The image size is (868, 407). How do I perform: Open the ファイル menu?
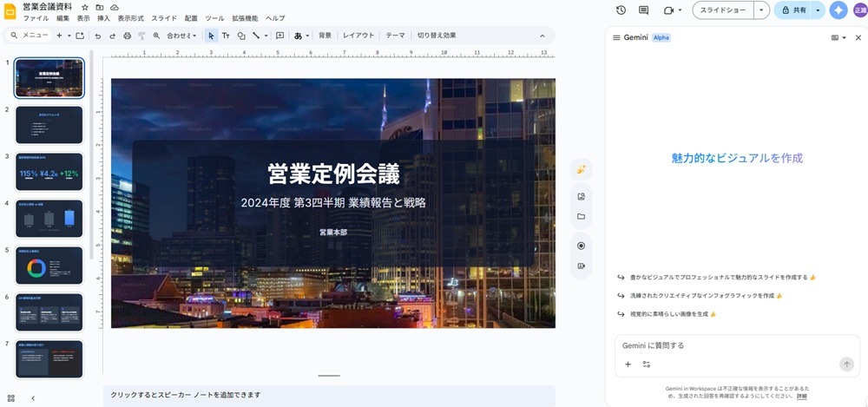(x=36, y=18)
